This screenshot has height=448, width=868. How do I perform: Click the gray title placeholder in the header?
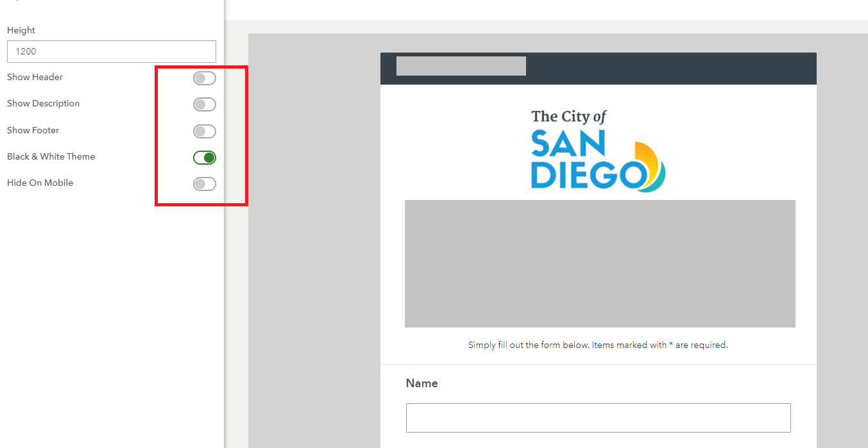[461, 65]
